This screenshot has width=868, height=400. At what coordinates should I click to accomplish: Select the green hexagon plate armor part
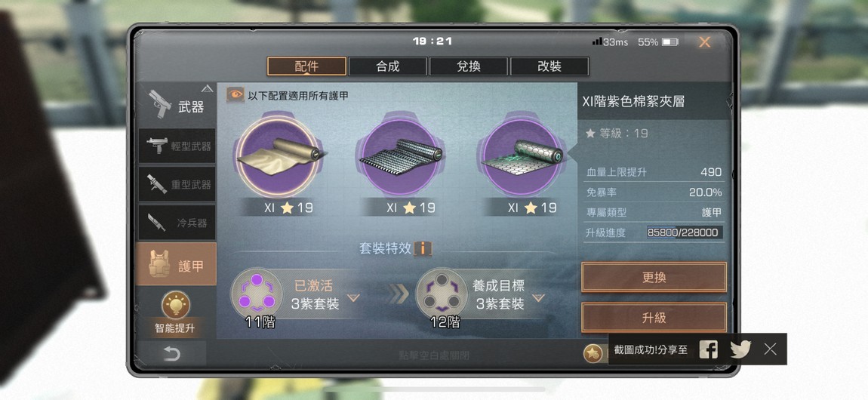click(521, 156)
